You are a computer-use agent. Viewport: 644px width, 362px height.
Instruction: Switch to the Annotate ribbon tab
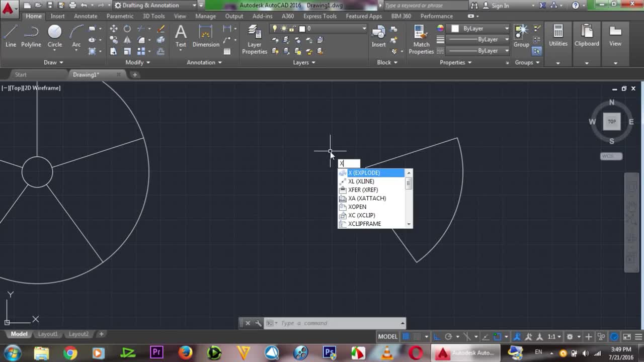tap(86, 16)
